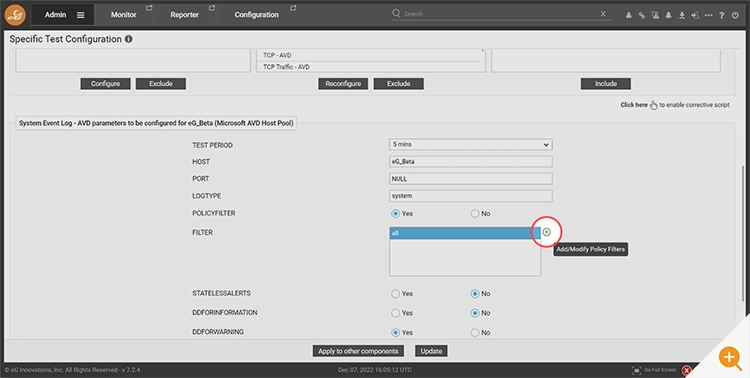Click the page vertical scrollbar
750x378 pixels.
click(x=743, y=233)
